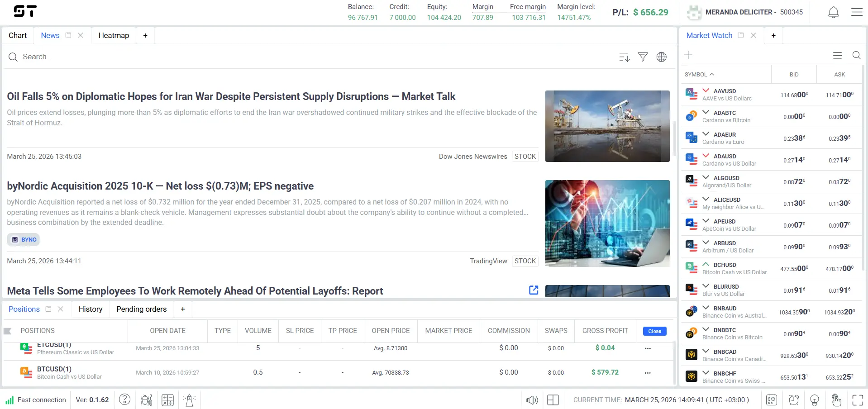Screen dimensions: 868x409
Task: Open the news filter funnel icon
Action: [643, 57]
